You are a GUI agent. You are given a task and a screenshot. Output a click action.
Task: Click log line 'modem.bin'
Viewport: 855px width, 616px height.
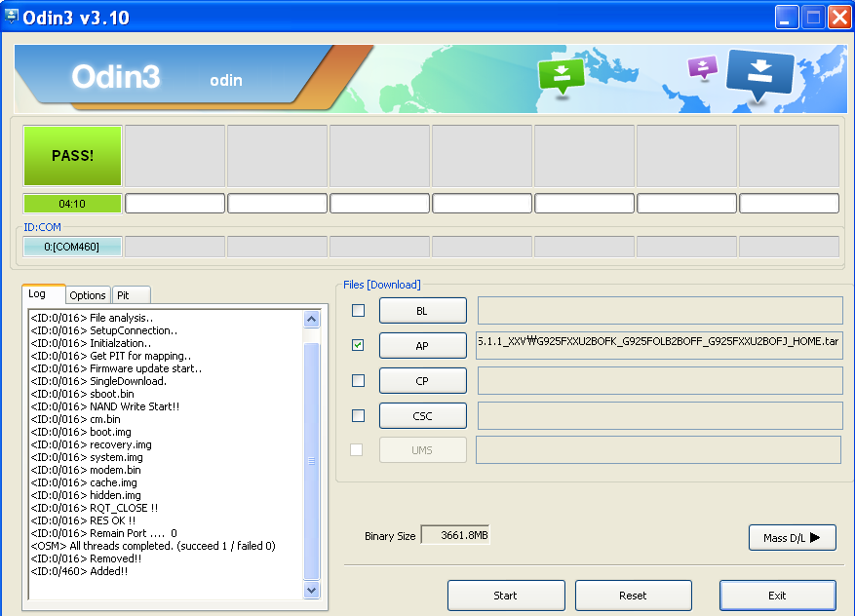86,470
